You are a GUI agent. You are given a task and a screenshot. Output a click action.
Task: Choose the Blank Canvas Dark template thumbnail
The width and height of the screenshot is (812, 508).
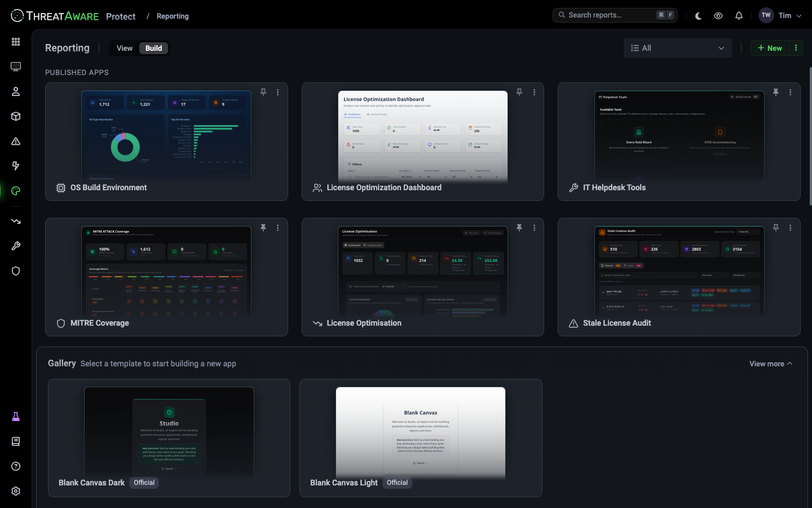coord(169,432)
